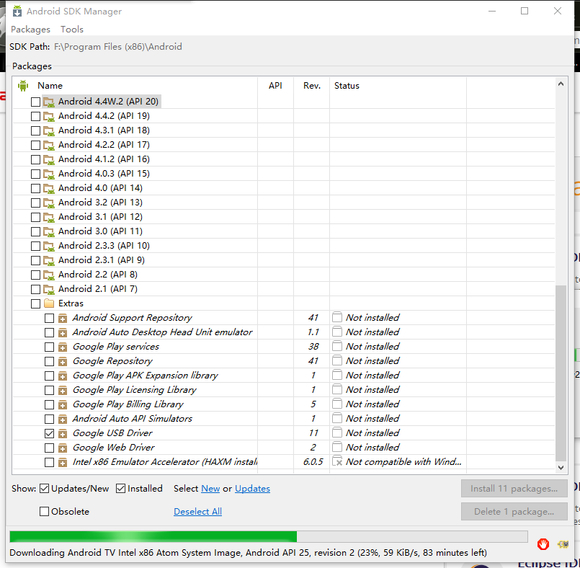Click package icon of Intel x86 Emulator Accelerator
The image size is (580, 568).
click(x=63, y=462)
